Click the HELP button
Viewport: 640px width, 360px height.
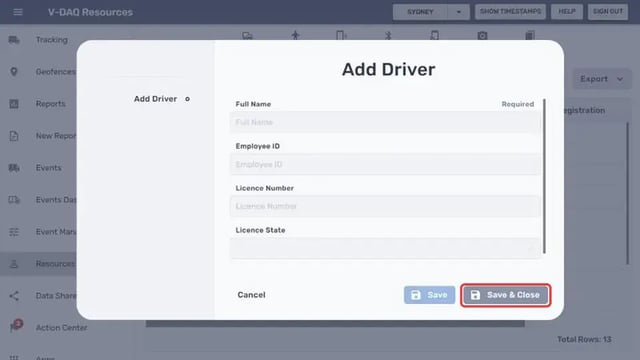pos(567,11)
